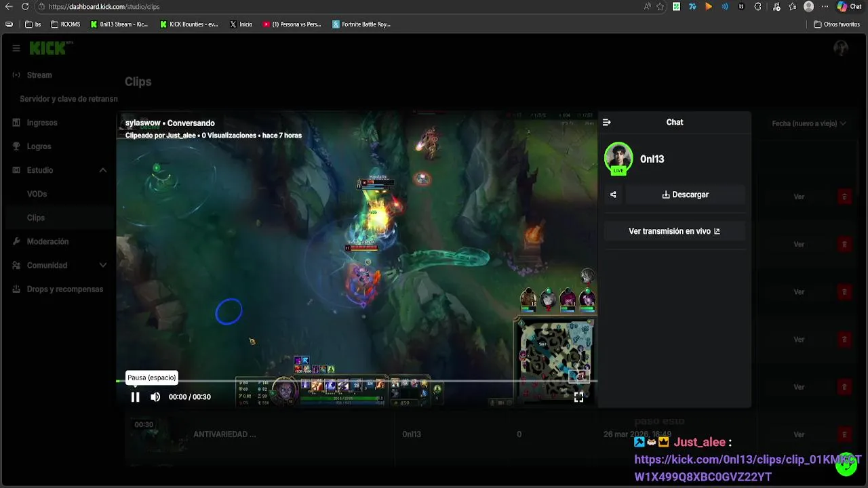Open 0nl13 channel avatar
This screenshot has width=868, height=488.
point(618,159)
